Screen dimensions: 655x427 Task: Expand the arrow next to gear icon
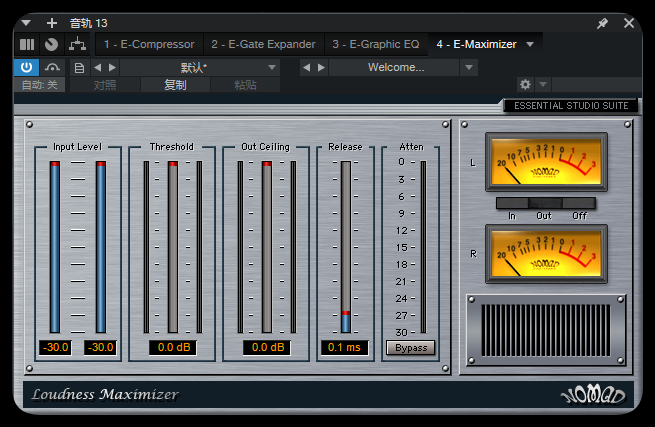(543, 85)
